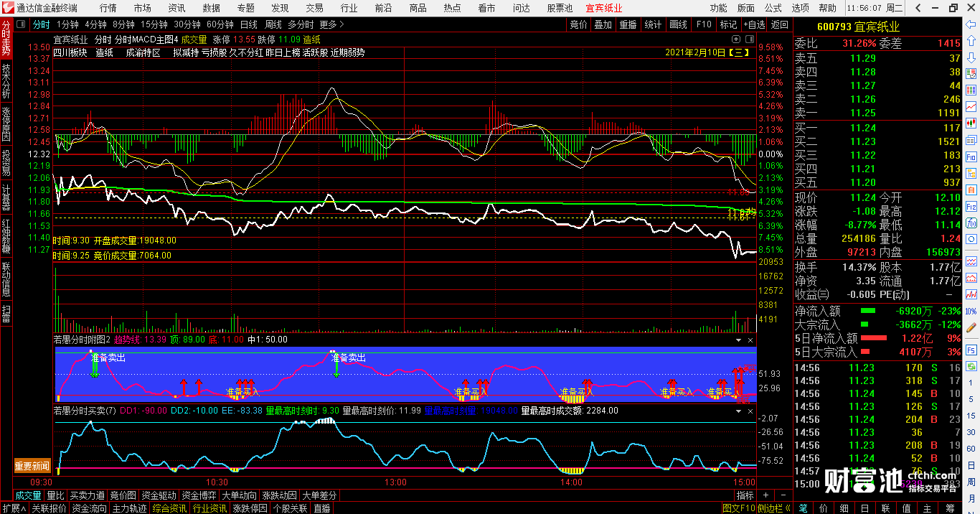Click the 重要新闻 orange label
Image resolution: width=980 pixels, height=514 pixels.
tap(32, 467)
